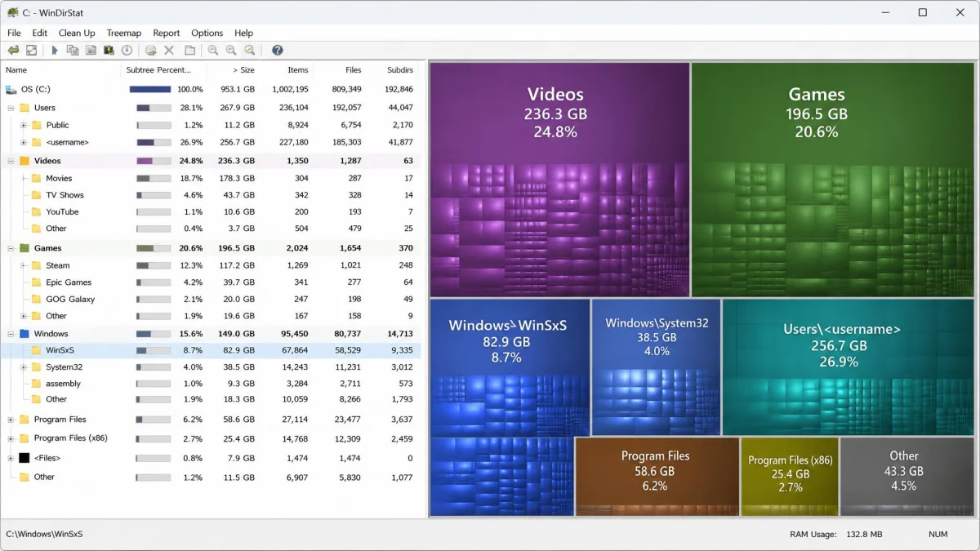Select the teal Users\<username> treemap block

click(850, 367)
